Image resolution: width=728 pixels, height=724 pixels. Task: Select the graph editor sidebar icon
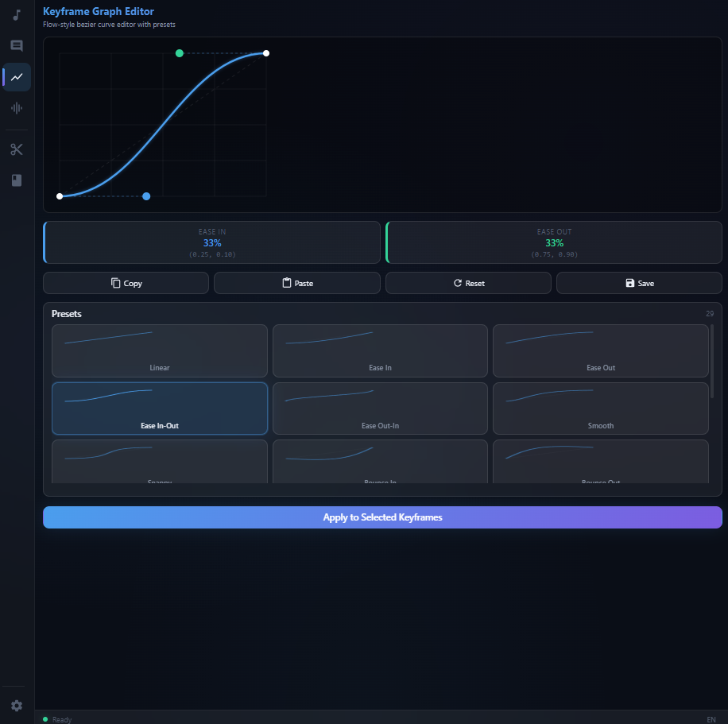(17, 77)
